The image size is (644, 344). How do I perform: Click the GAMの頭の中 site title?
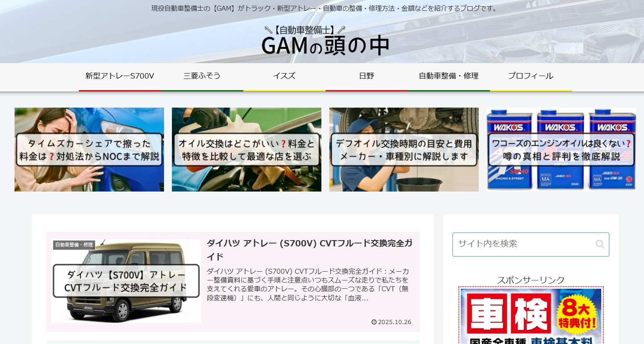[x=326, y=45]
